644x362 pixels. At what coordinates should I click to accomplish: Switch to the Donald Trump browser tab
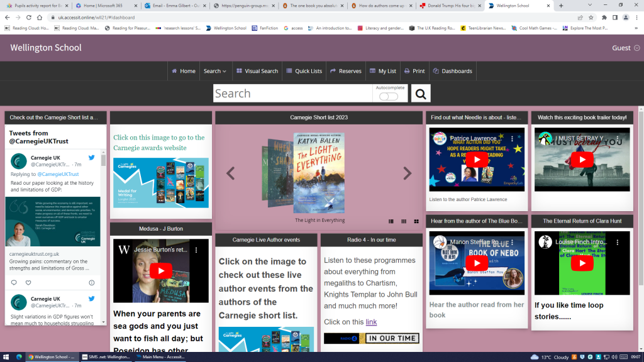(x=450, y=6)
